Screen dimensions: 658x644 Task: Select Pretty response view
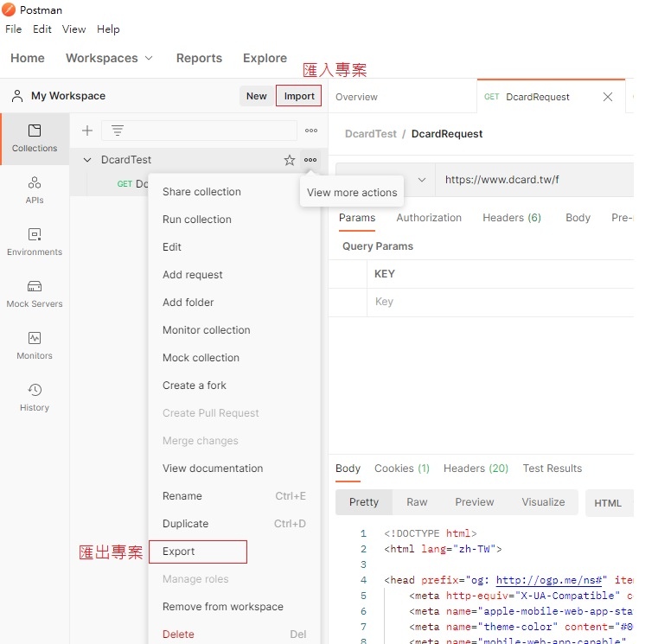click(x=364, y=502)
